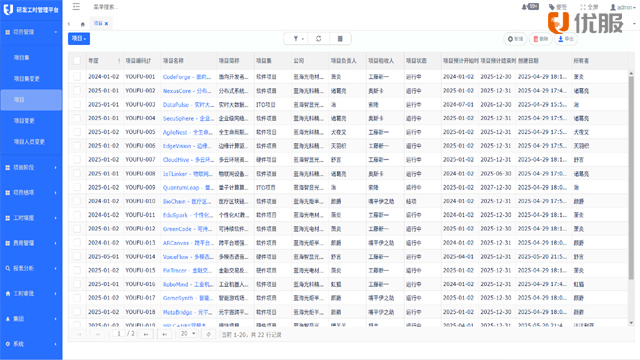The height and width of the screenshot is (360, 640).
Task: Check the row YOUFU-008
Action: coord(77,173)
